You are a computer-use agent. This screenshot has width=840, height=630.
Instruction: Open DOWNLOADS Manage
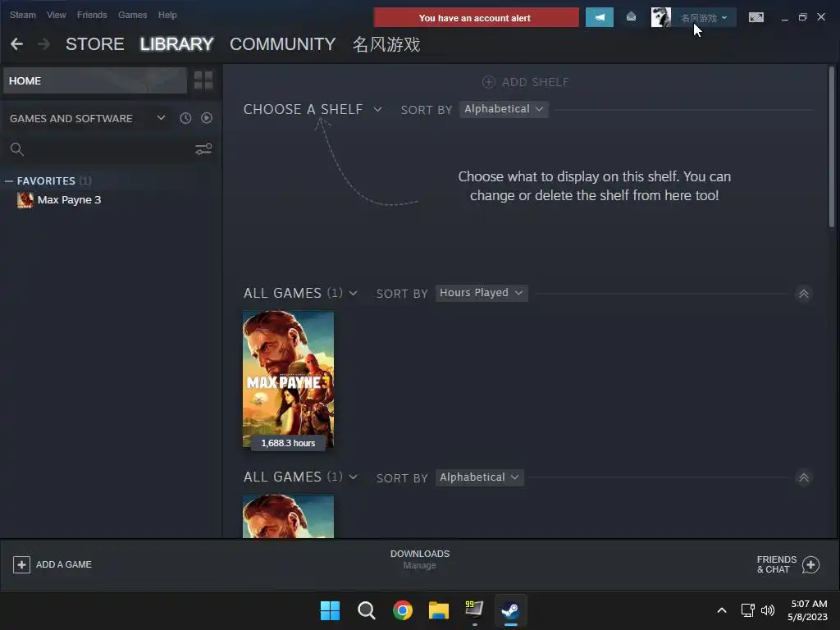(420, 559)
